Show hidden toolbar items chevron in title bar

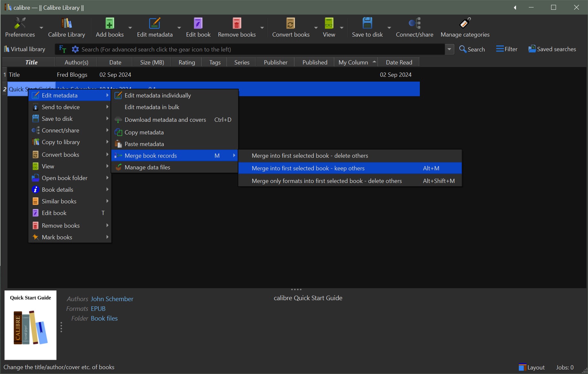coord(515,7)
